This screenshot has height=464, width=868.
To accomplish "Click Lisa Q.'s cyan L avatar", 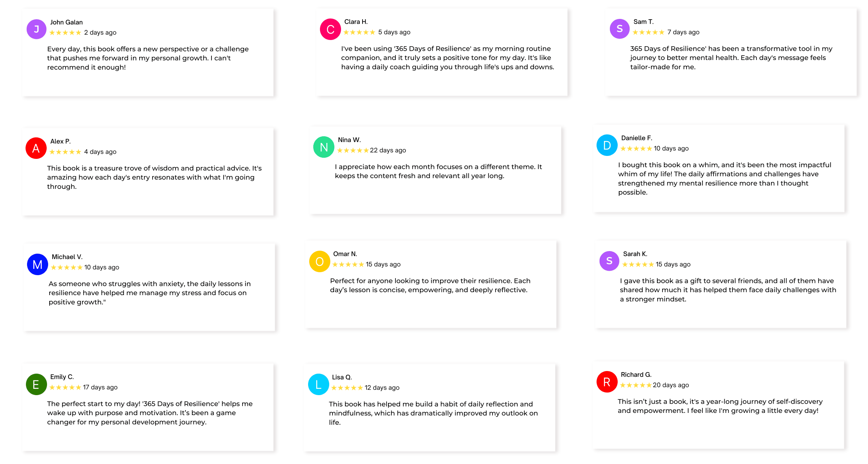I will pyautogui.click(x=318, y=384).
